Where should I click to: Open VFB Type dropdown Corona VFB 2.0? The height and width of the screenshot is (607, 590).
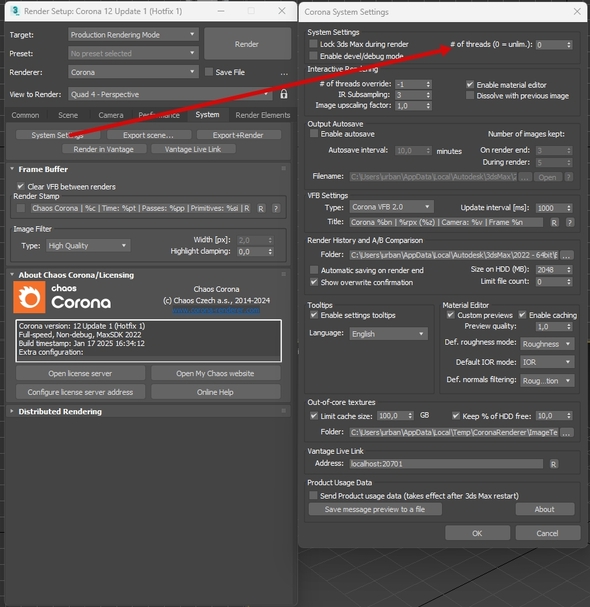click(x=391, y=207)
